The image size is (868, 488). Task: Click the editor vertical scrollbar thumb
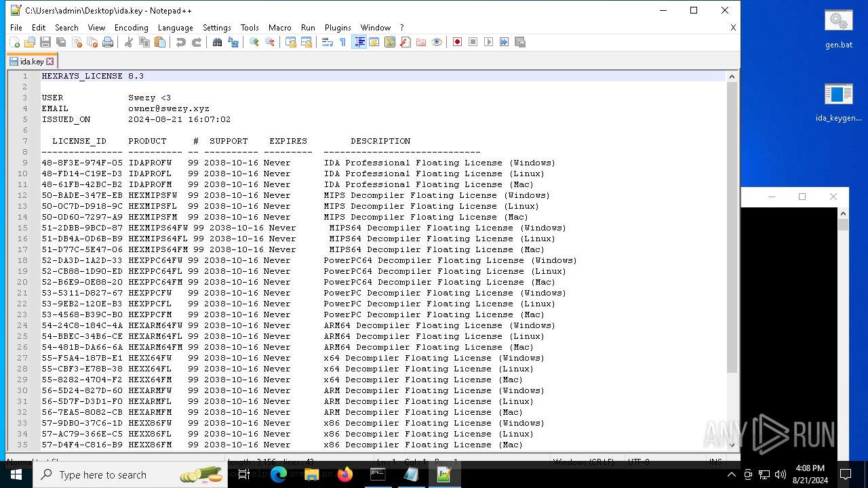tap(732, 228)
